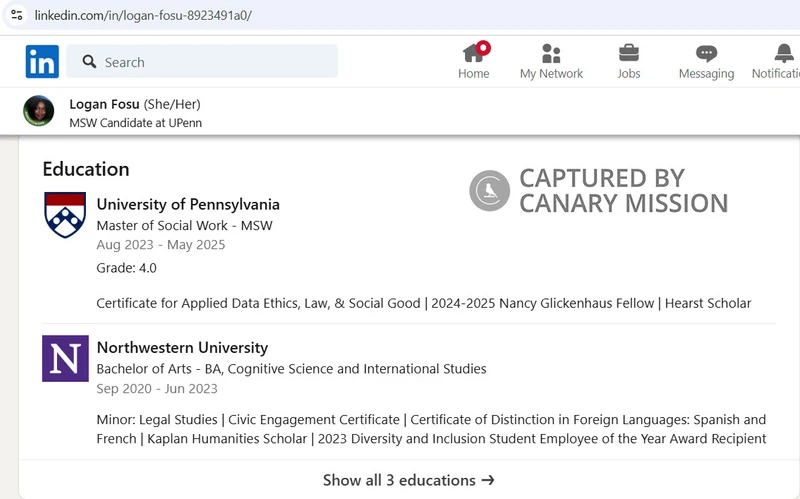Open the Messaging chat bubble icon
The width and height of the screenshot is (800, 499).
(706, 53)
